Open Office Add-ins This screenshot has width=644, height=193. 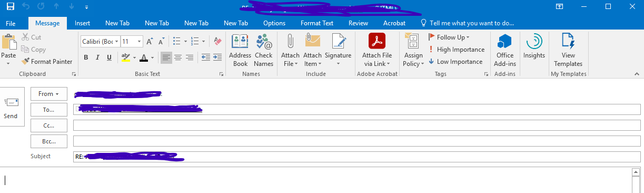click(x=505, y=51)
